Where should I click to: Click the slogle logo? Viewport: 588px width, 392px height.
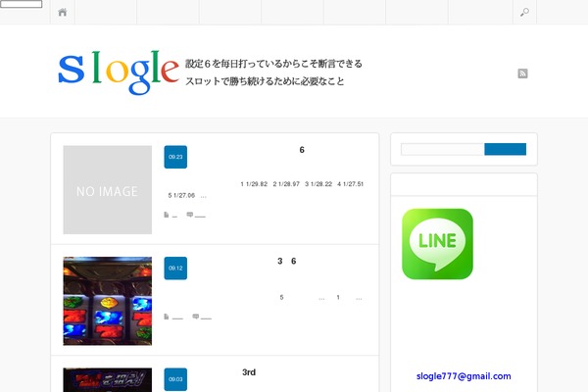point(119,72)
